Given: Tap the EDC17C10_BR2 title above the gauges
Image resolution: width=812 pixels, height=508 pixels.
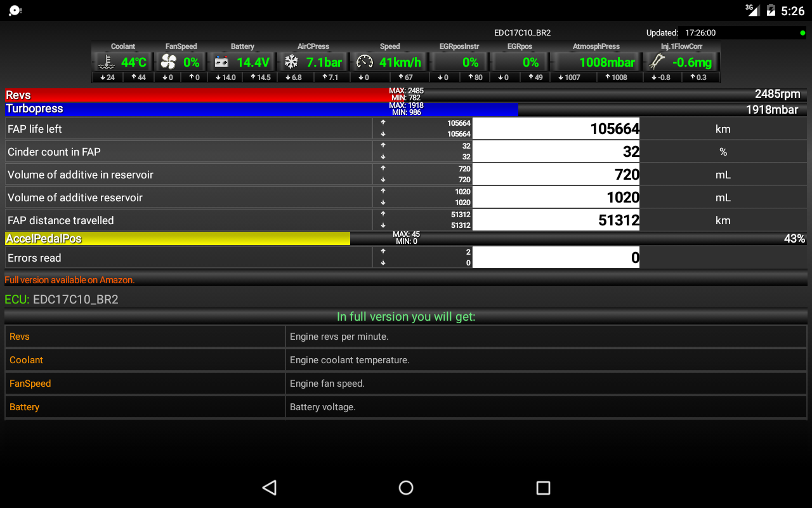Looking at the screenshot, I should pos(523,32).
